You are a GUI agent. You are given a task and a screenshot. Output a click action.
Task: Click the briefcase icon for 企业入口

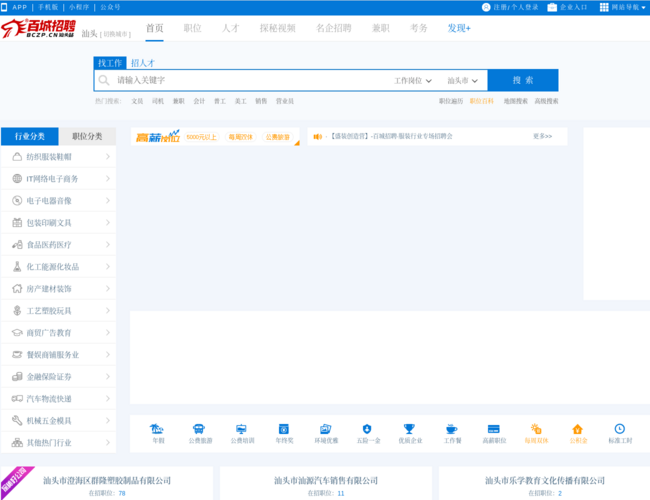(552, 7)
